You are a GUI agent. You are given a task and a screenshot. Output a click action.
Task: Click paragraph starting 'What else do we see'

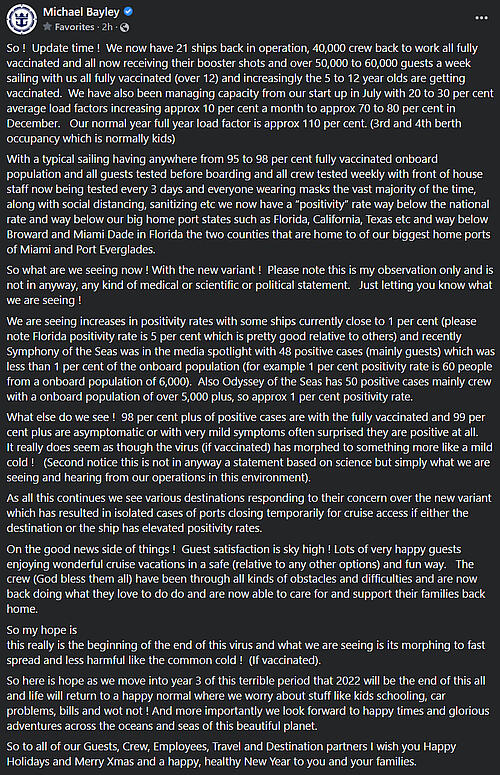pos(250,447)
